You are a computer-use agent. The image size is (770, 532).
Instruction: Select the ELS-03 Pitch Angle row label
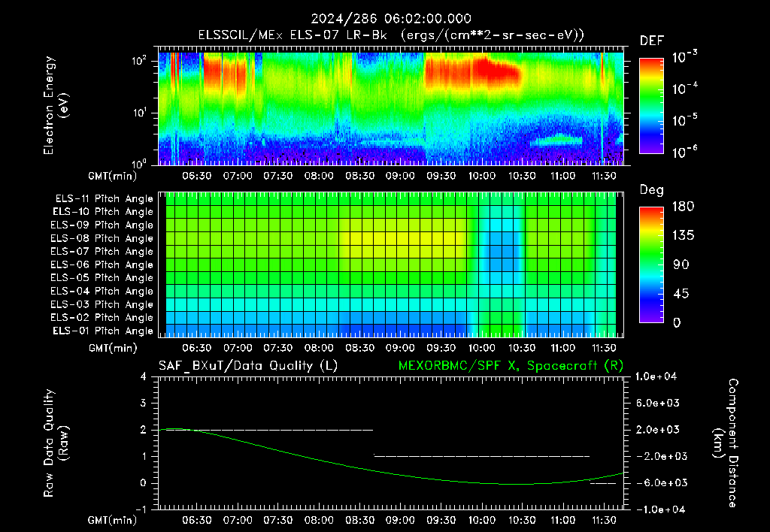coord(102,305)
